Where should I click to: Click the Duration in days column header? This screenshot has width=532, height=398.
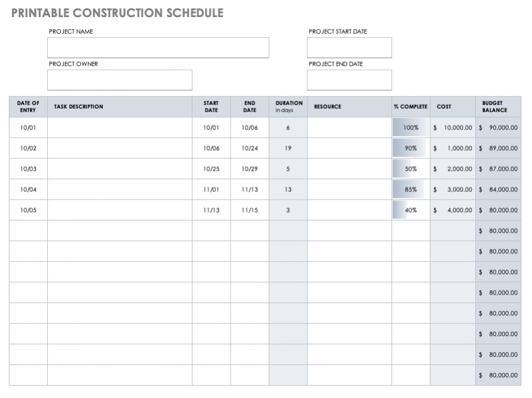(288, 107)
